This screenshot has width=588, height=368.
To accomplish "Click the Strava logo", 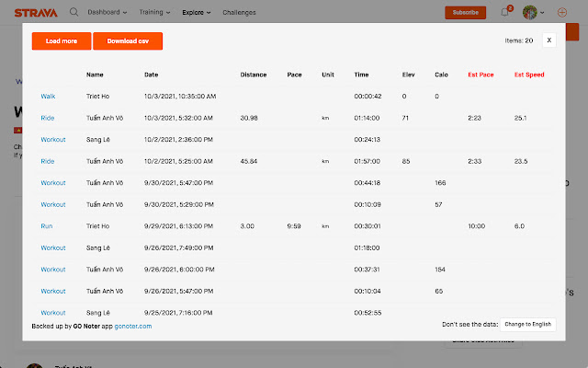I will coord(36,13).
